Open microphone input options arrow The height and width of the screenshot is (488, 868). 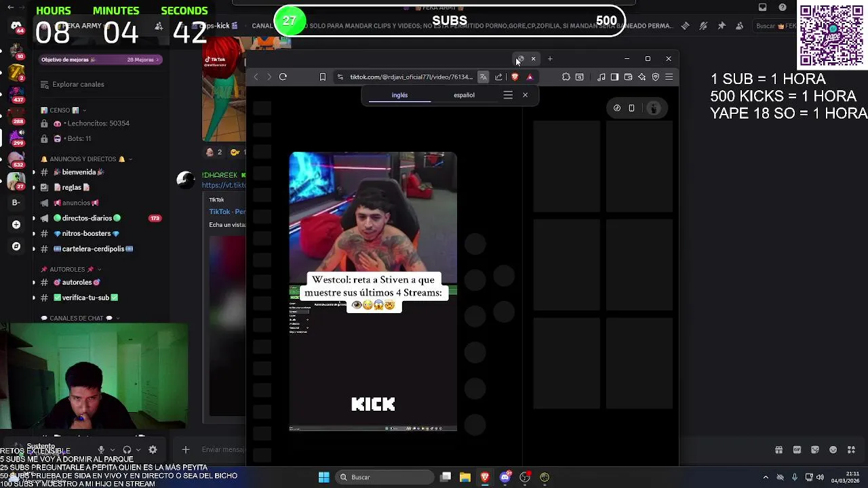[x=112, y=449]
